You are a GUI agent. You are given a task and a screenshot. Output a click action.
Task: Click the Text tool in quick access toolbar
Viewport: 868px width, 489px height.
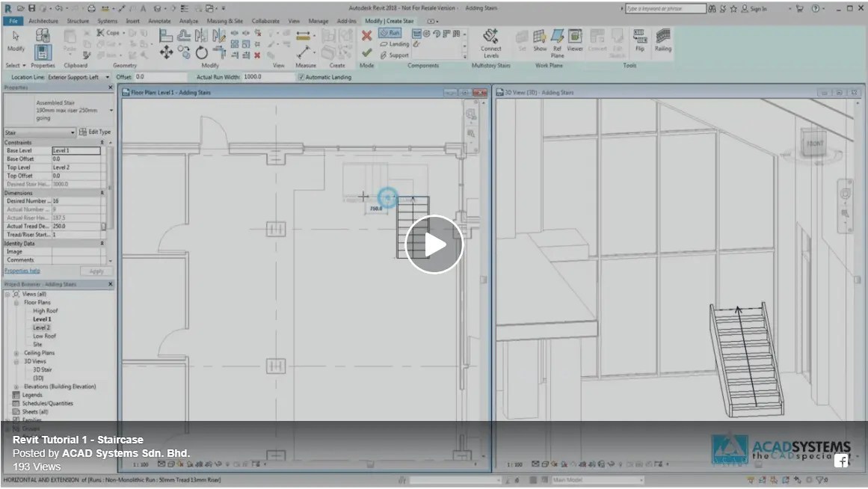tap(143, 8)
